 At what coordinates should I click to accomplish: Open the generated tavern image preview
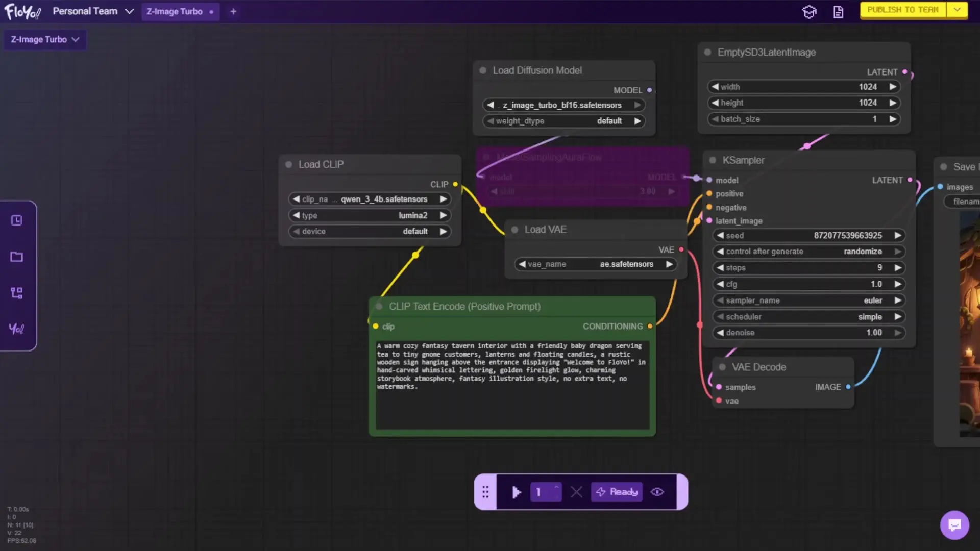(969, 323)
